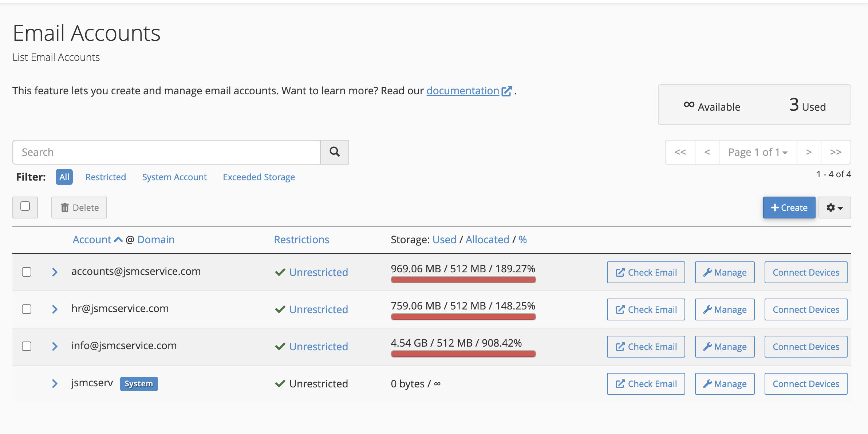
Task: Go to the next page arrow
Action: coord(809,152)
